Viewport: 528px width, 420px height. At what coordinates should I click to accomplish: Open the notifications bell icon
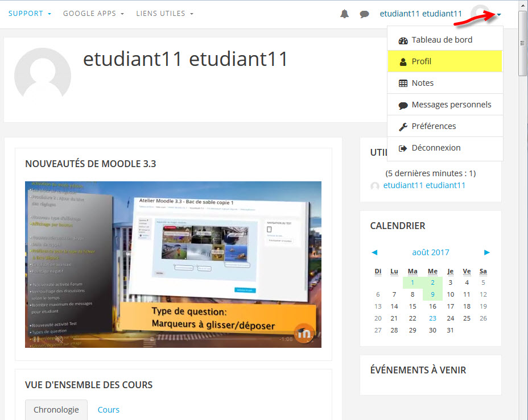pyautogui.click(x=344, y=14)
